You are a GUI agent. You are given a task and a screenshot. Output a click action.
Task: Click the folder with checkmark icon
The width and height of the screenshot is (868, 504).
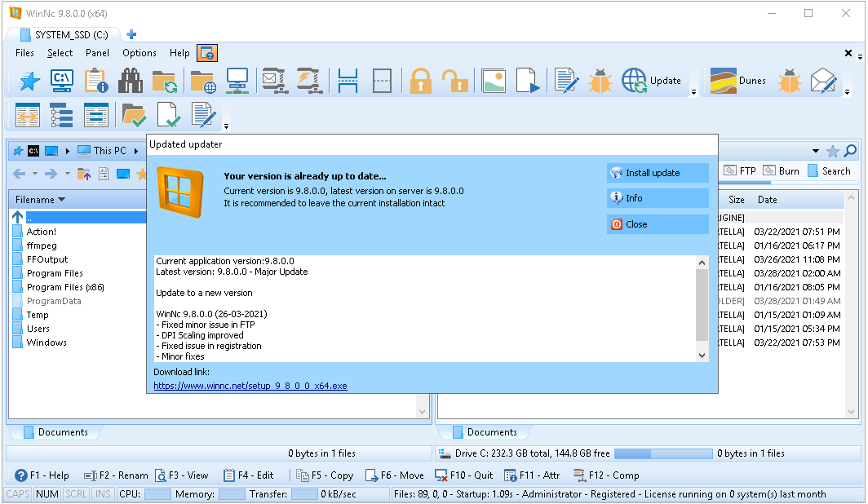click(134, 115)
